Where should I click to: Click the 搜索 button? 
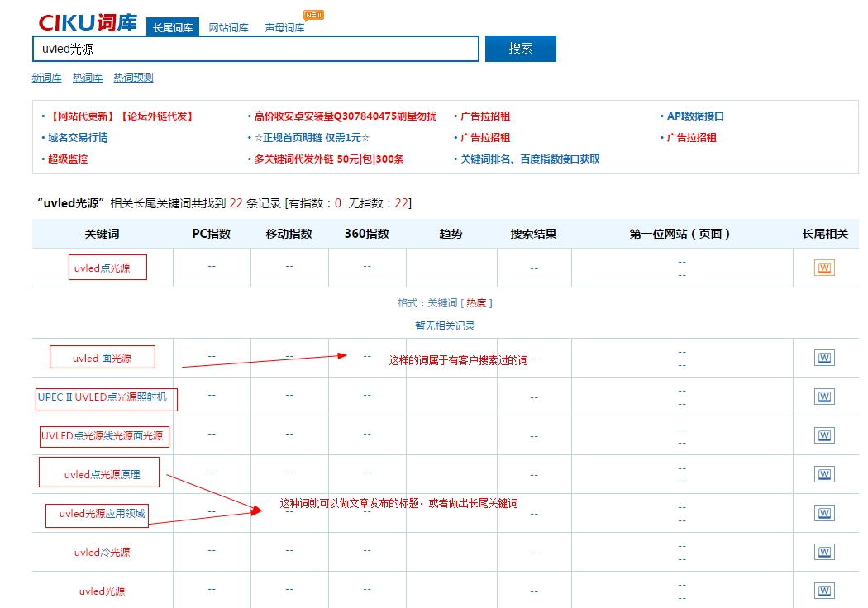point(520,49)
